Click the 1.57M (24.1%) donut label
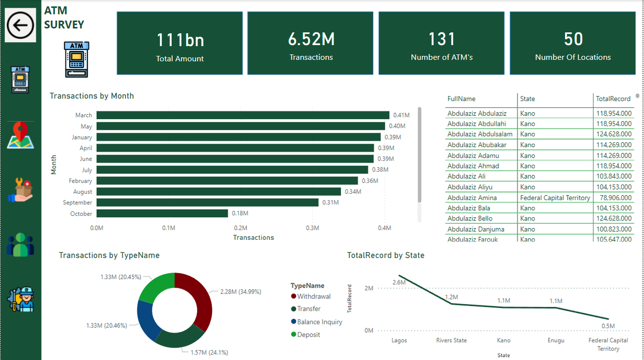Image resolution: width=644 pixels, height=360 pixels. click(209, 352)
